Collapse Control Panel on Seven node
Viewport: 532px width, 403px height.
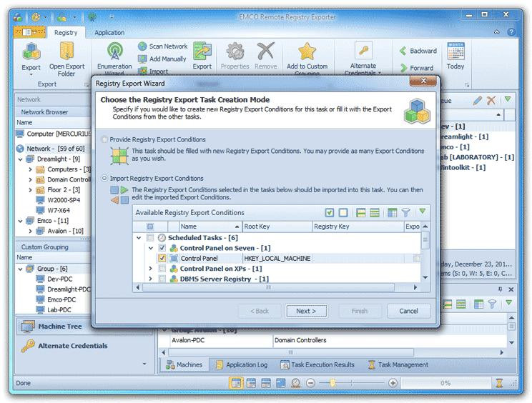coord(151,248)
